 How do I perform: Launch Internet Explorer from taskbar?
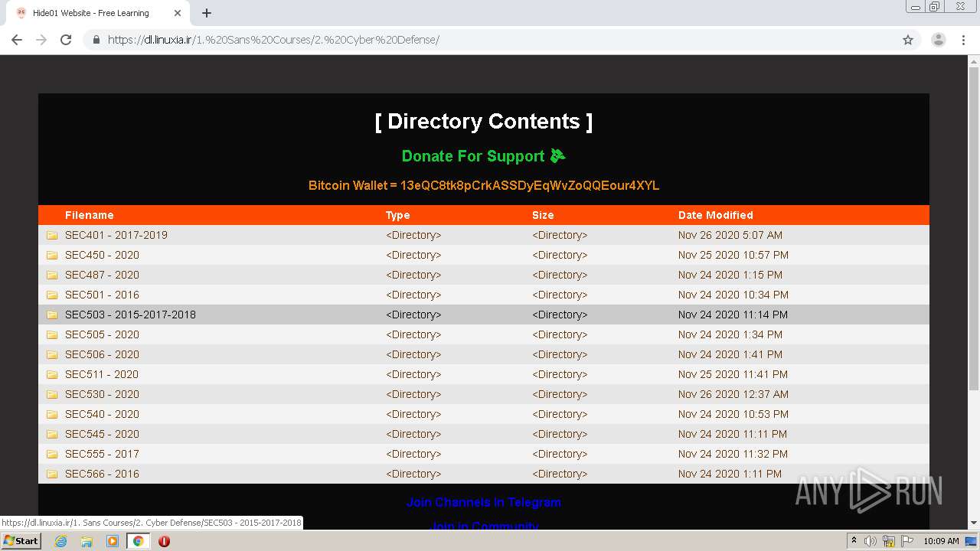click(x=60, y=541)
